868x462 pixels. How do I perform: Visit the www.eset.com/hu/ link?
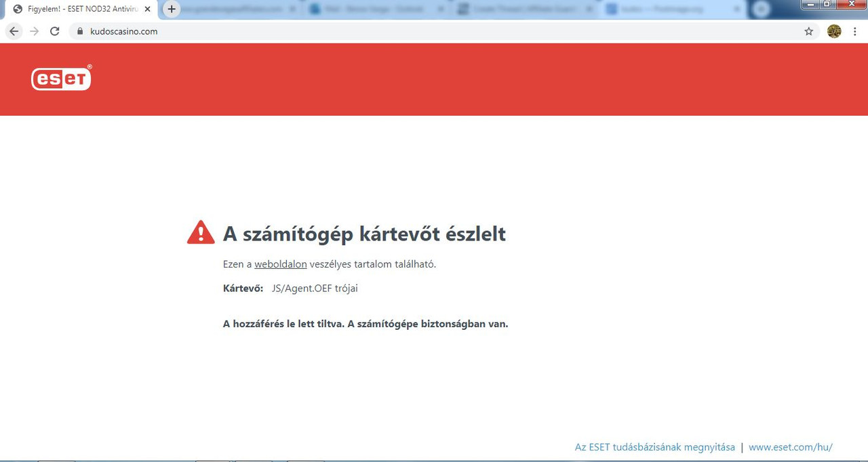click(x=791, y=447)
